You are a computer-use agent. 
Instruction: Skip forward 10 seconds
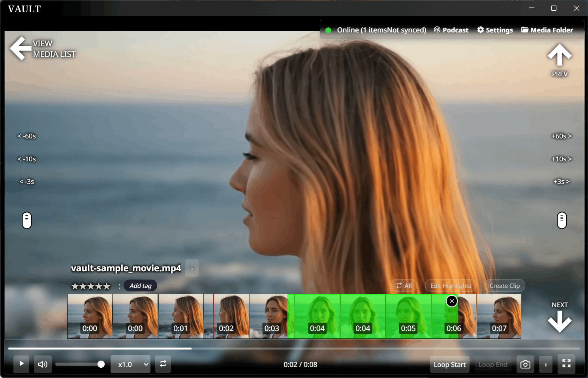tap(562, 159)
